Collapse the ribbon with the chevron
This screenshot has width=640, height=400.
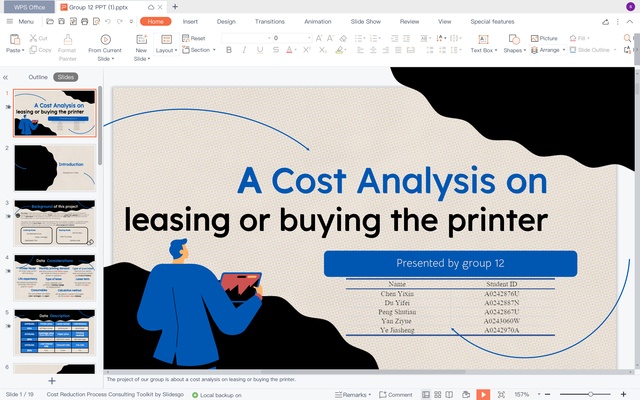(x=630, y=22)
